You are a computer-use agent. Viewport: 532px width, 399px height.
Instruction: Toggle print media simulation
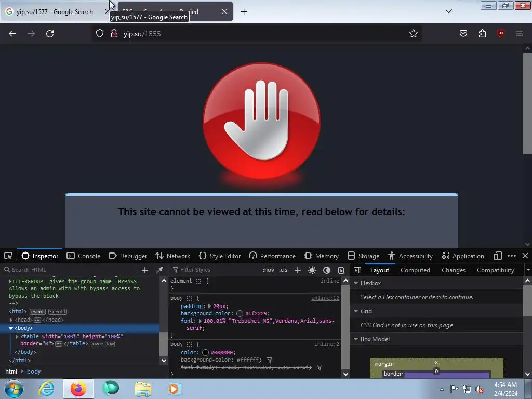click(341, 270)
